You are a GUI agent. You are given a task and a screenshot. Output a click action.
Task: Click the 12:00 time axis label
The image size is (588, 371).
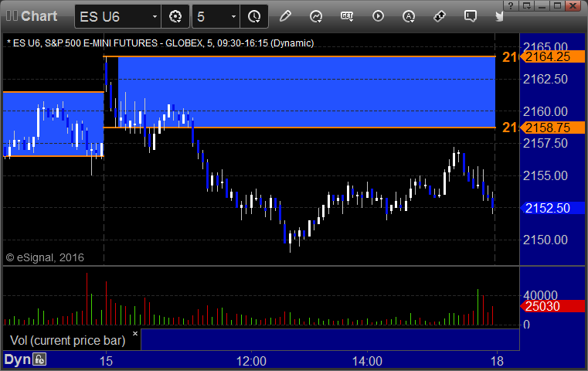(251, 361)
